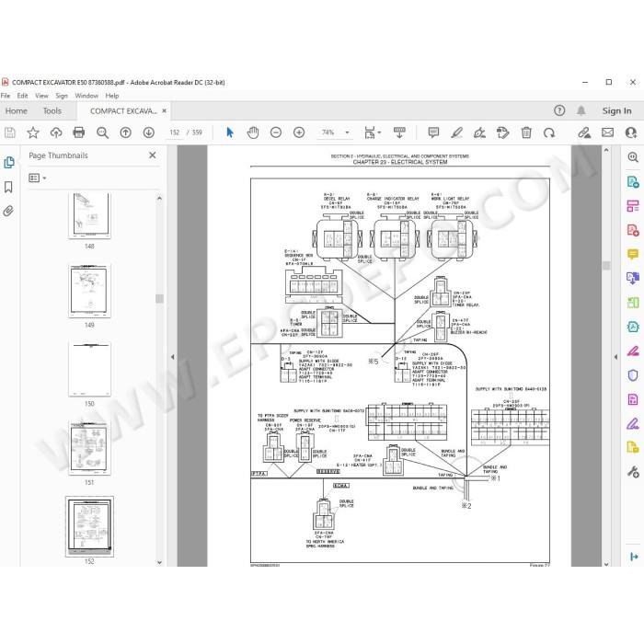
Task: Select page 151 thumbnail
Action: click(x=89, y=448)
